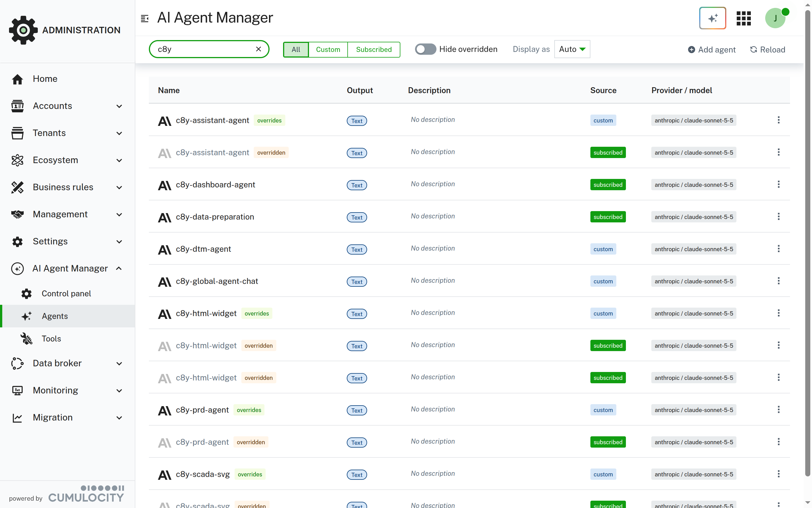Select the All filter tab
Image resolution: width=812 pixels, height=508 pixels.
(x=295, y=49)
